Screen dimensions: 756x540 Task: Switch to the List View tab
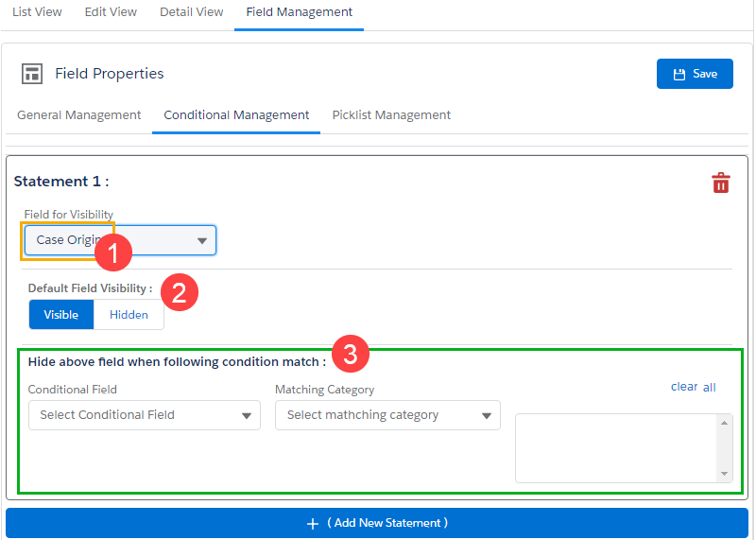point(37,12)
